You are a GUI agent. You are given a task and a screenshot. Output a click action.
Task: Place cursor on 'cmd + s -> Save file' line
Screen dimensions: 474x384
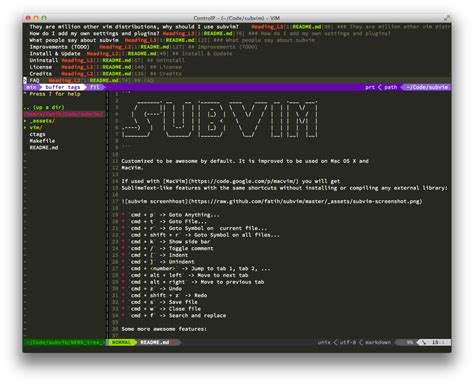(160, 302)
